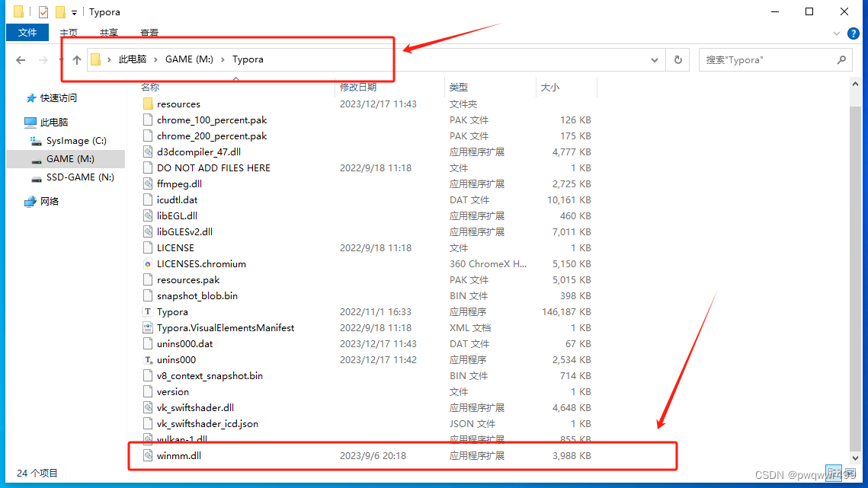Open the address bar history dropdown
This screenshot has width=868, height=488.
click(655, 59)
